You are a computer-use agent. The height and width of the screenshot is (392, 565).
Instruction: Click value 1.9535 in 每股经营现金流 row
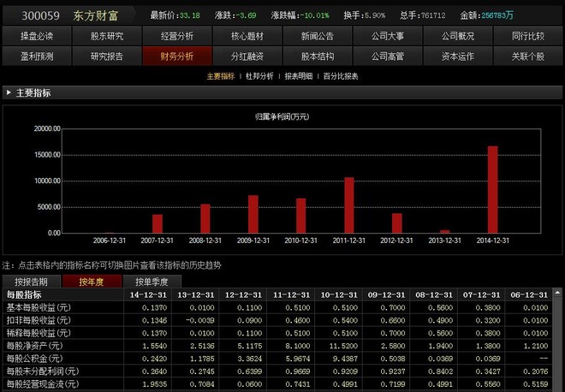coord(155,384)
